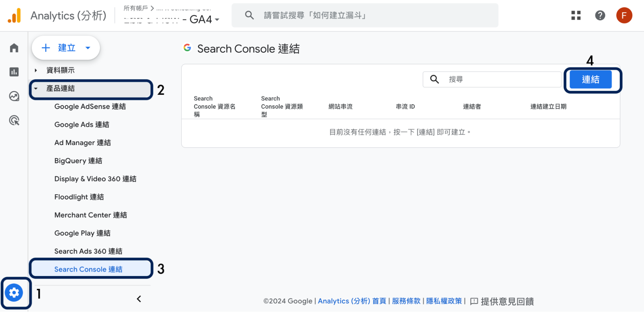The height and width of the screenshot is (312, 644).
Task: Open the Reports bar-chart icon
Action: tap(14, 72)
